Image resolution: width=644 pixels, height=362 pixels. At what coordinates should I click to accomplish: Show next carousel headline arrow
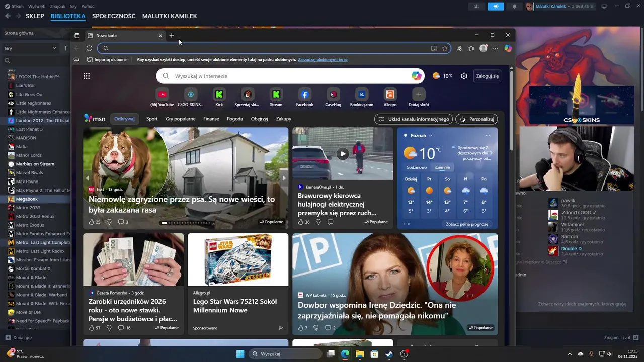click(284, 178)
